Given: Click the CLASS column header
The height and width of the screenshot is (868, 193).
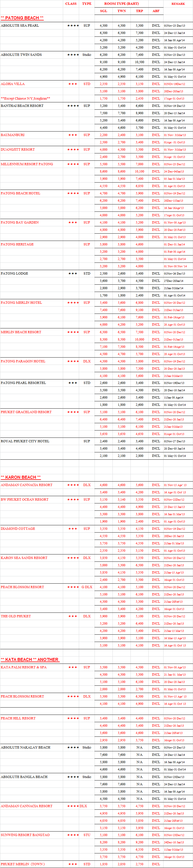Looking at the screenshot, I should tap(71, 4).
